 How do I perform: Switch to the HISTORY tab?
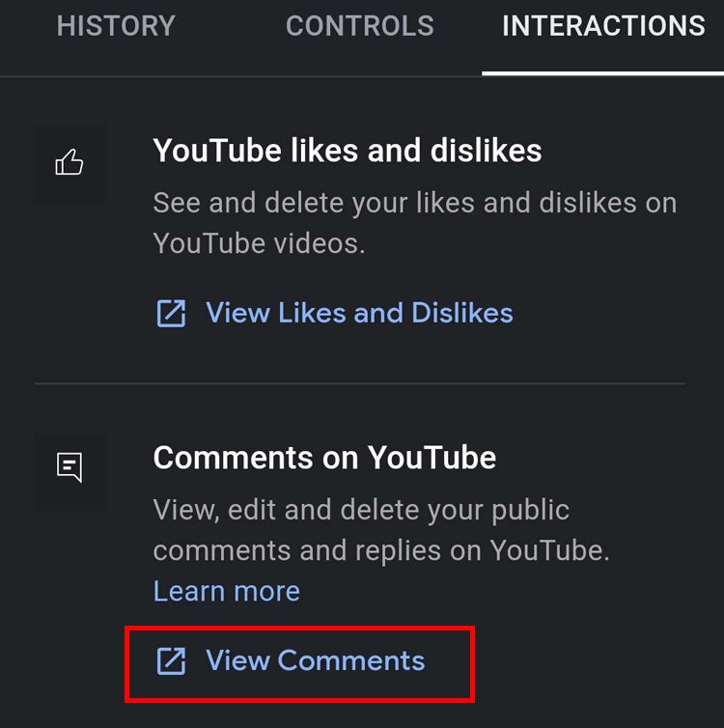point(116,26)
